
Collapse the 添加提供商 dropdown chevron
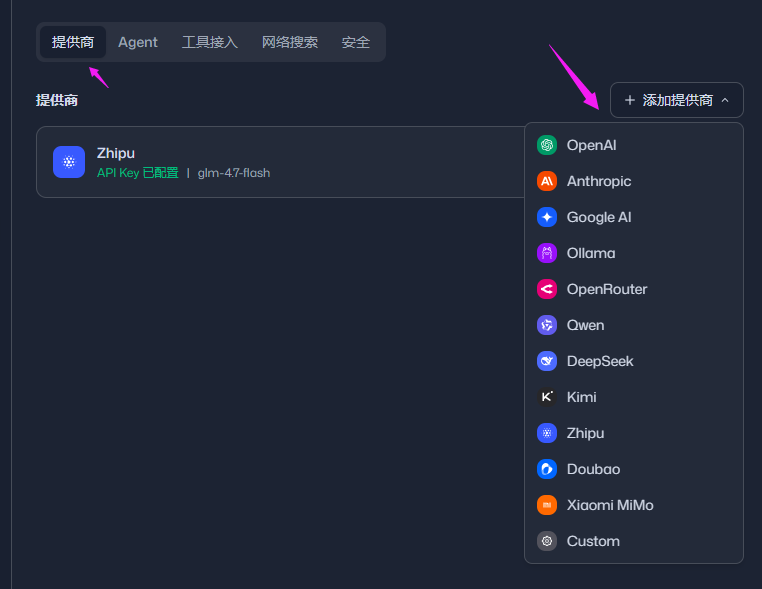pyautogui.click(x=725, y=100)
